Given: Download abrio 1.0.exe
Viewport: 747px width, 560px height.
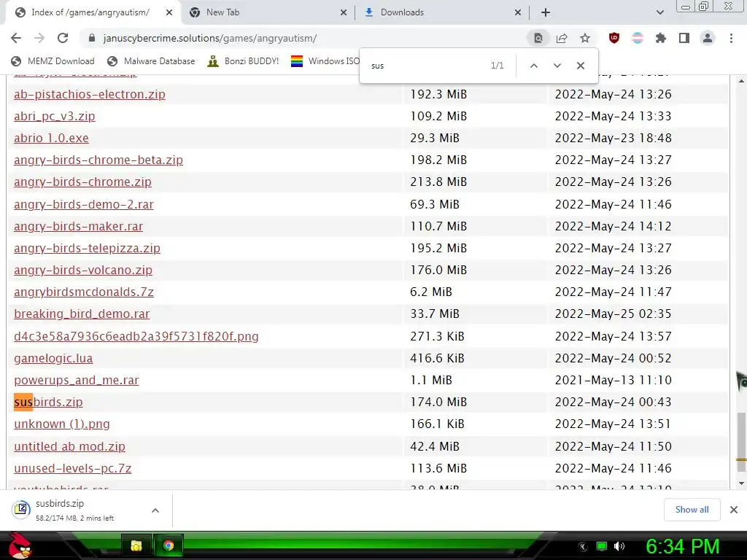Looking at the screenshot, I should coord(51,138).
